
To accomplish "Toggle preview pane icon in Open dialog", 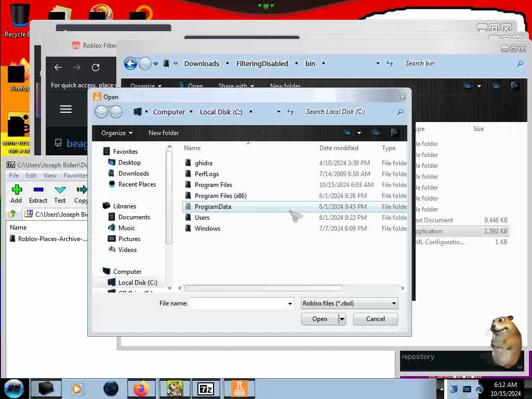I will (x=376, y=133).
